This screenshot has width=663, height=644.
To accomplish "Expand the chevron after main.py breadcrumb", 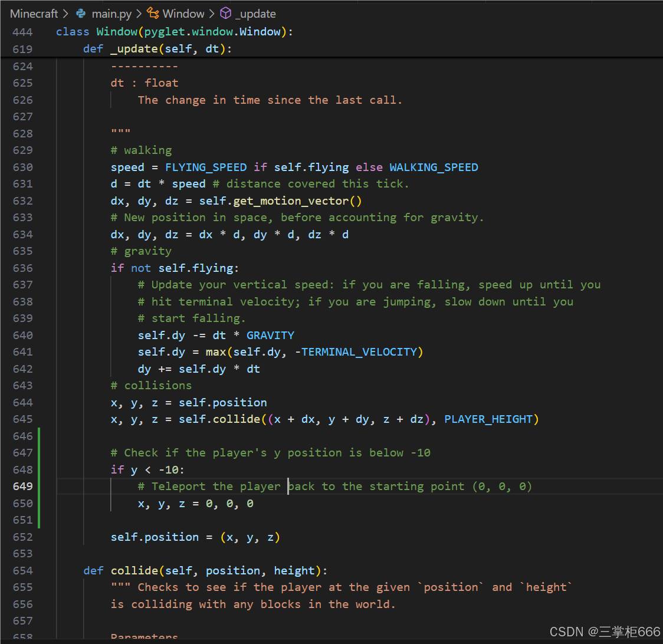I will (x=139, y=14).
